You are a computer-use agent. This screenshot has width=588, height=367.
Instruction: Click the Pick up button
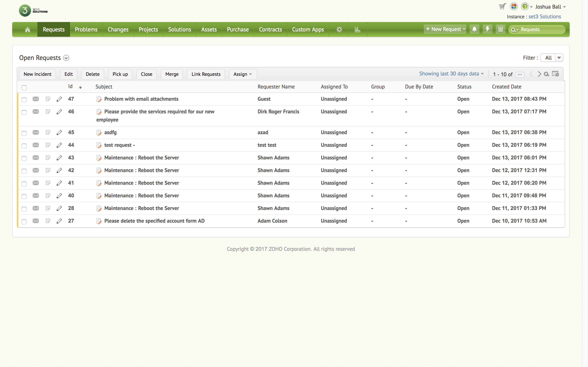pyautogui.click(x=120, y=74)
